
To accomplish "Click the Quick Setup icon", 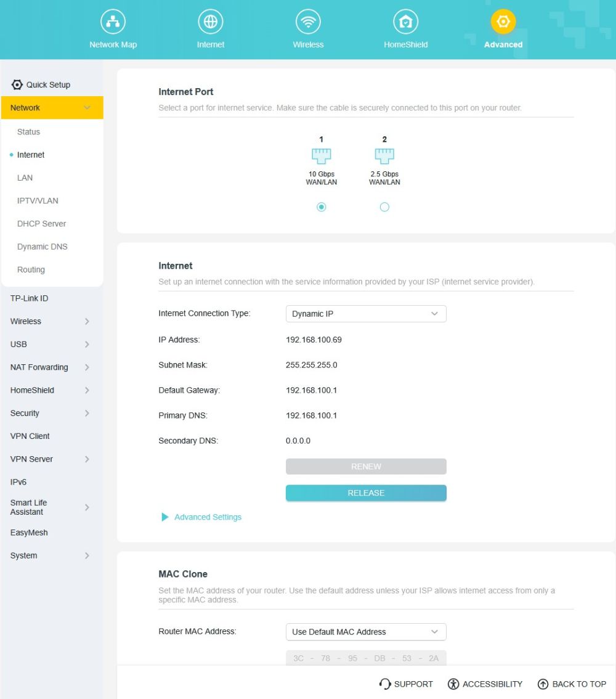I will [17, 85].
